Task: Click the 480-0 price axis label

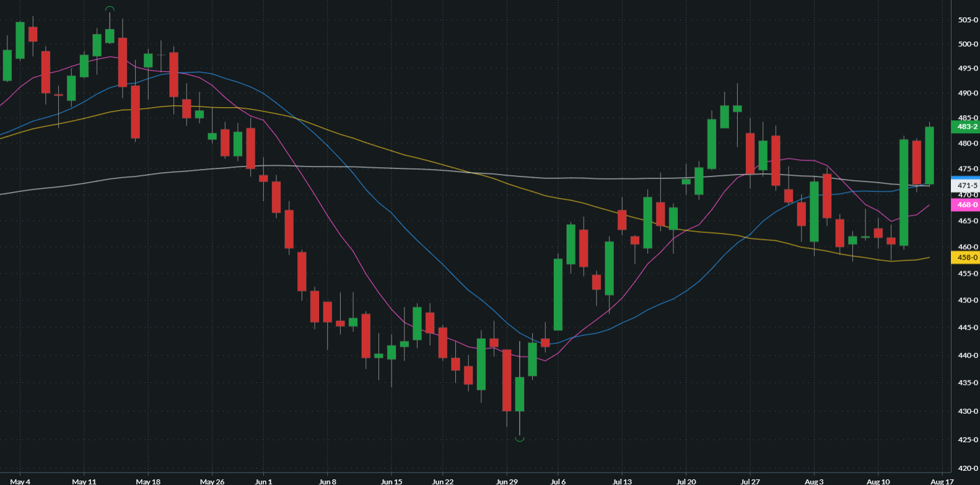Action: tap(968, 143)
